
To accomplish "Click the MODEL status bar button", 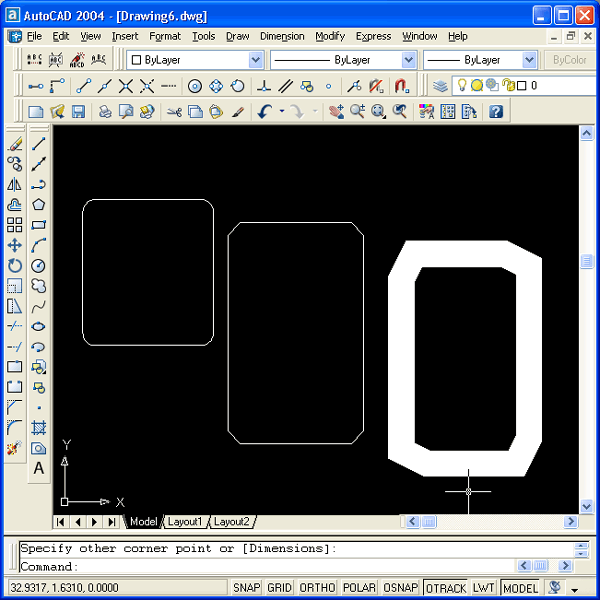I will click(520, 588).
